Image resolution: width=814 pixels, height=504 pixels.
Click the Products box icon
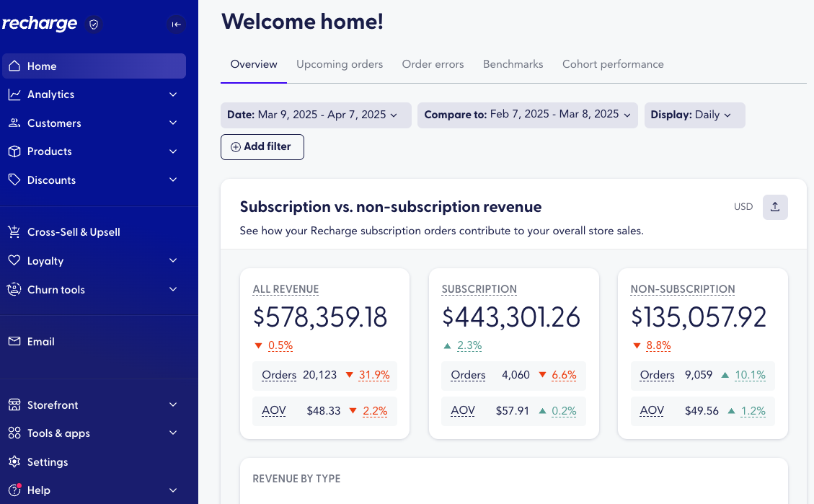tap(14, 151)
